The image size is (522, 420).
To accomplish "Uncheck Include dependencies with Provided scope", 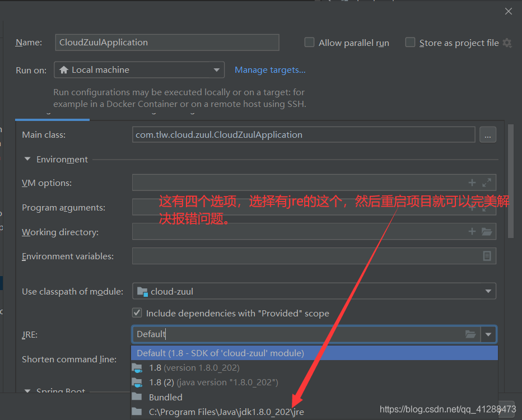I will [x=137, y=313].
